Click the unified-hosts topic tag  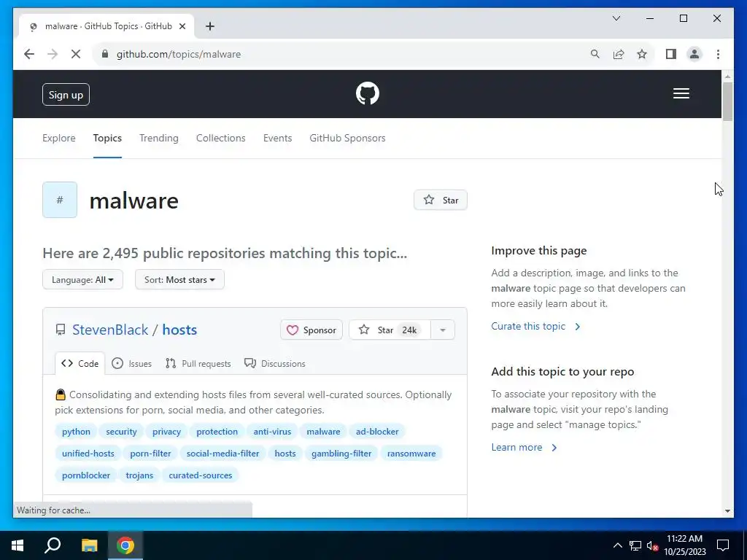(88, 454)
